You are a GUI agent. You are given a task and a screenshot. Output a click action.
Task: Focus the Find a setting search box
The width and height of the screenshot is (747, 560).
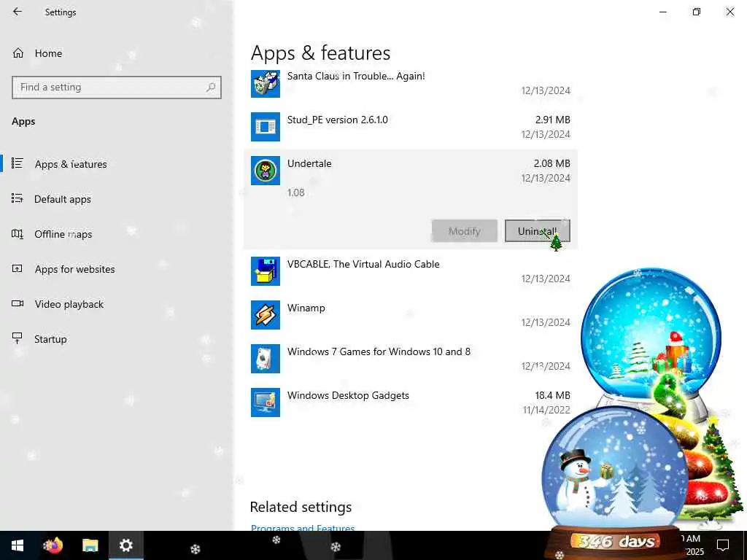pyautogui.click(x=116, y=87)
